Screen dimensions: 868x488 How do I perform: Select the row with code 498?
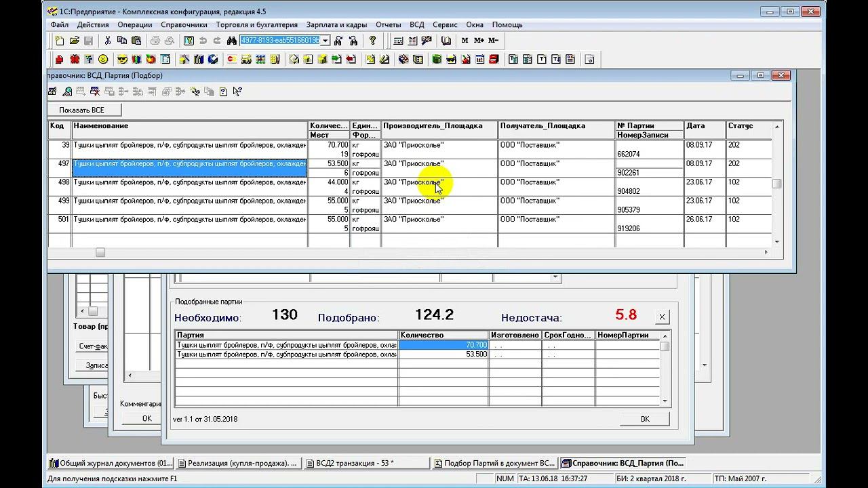pos(410,186)
